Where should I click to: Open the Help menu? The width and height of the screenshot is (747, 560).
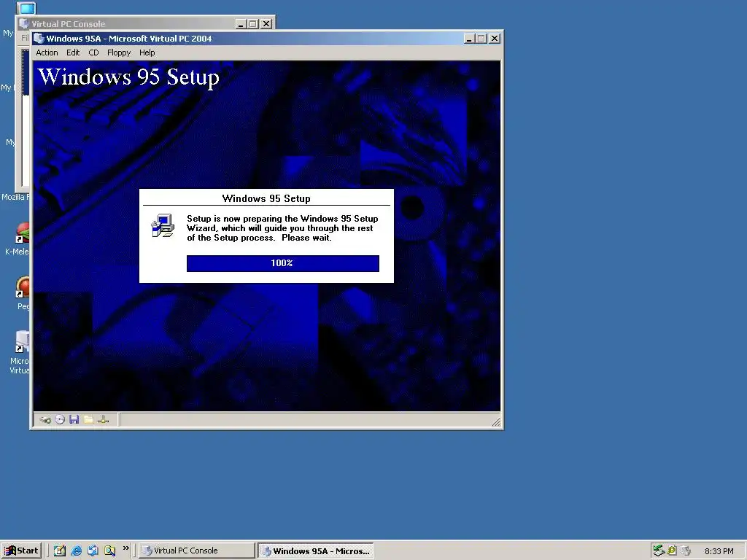coord(147,52)
